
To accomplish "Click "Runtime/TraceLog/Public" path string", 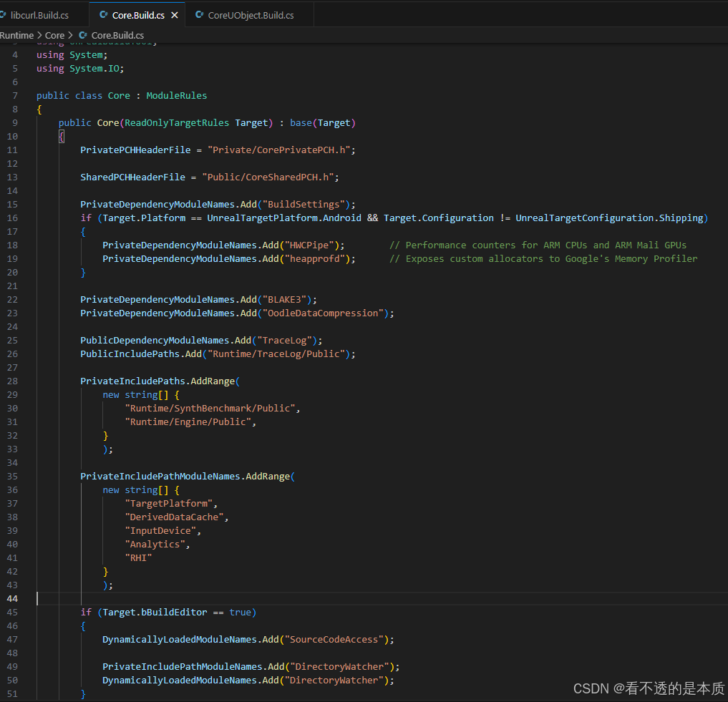I will click(276, 354).
